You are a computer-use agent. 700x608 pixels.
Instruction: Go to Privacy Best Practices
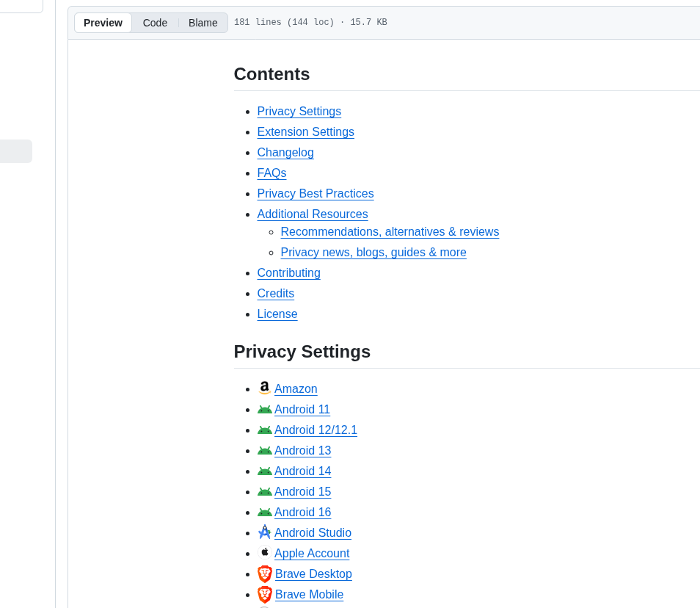[x=316, y=193]
